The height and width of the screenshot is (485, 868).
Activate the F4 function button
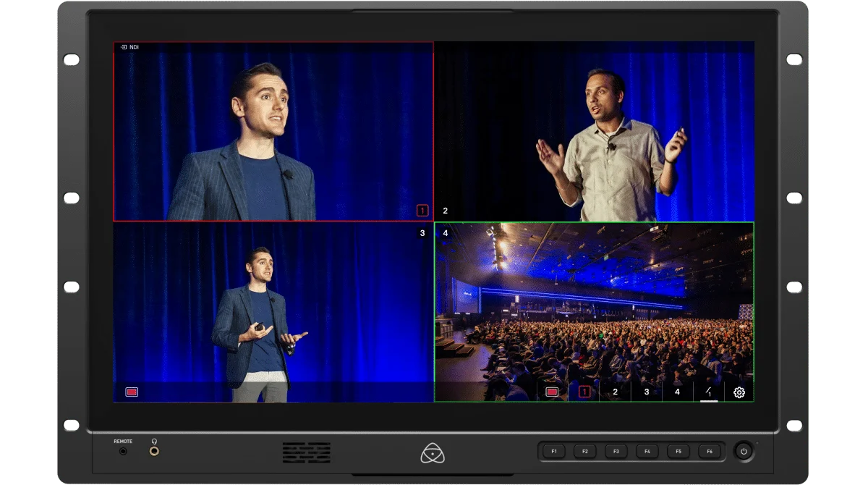pos(647,452)
